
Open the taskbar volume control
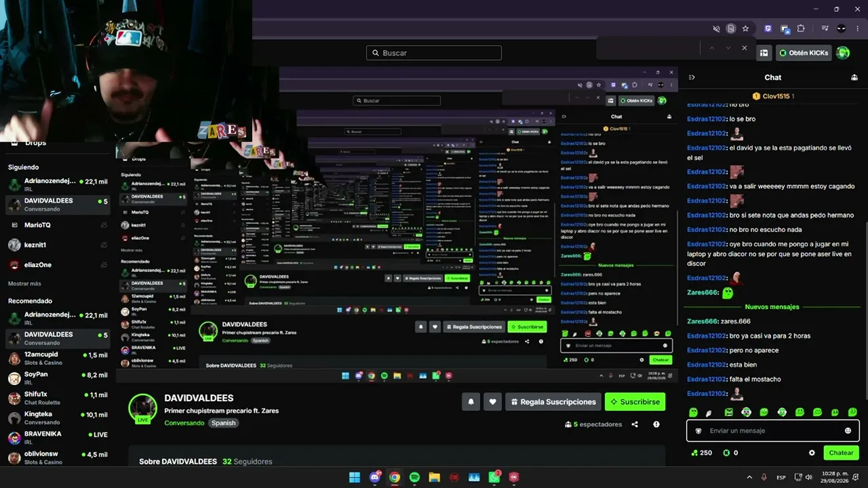pyautogui.click(x=808, y=477)
